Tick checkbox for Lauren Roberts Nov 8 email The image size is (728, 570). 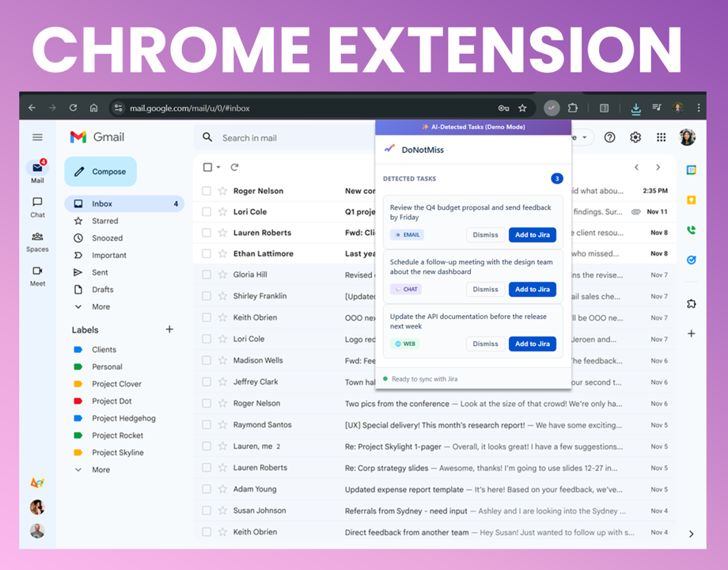point(207,233)
